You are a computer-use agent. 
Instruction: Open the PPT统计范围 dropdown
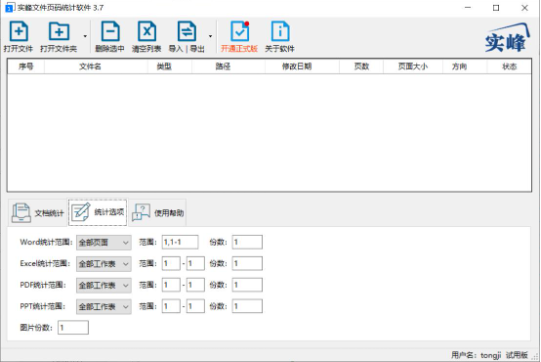pos(104,306)
